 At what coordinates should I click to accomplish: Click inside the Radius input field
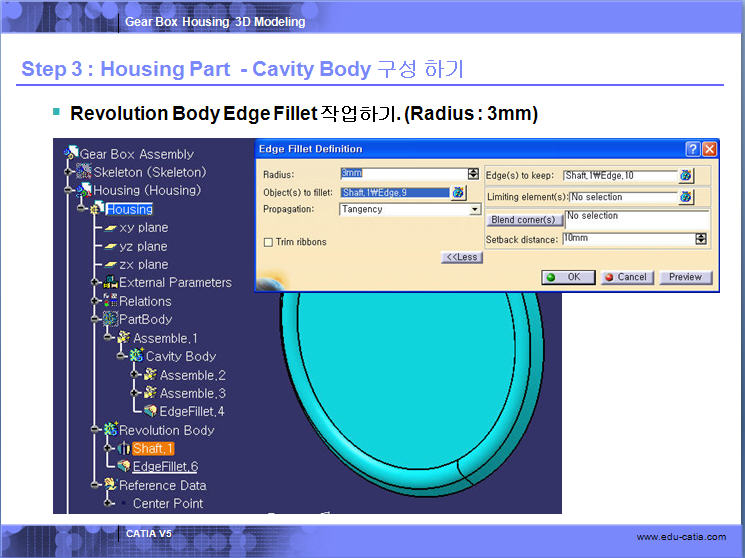point(402,174)
